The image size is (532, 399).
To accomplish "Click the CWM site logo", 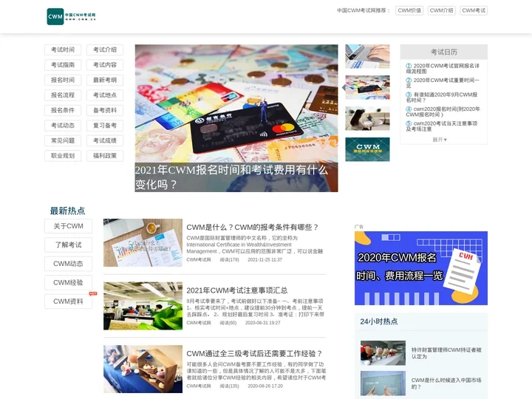I will pos(71,16).
